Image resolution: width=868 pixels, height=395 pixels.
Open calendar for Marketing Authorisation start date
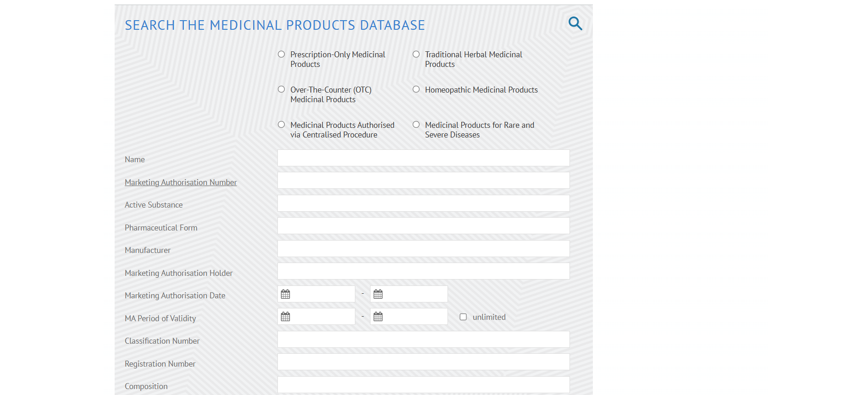[x=286, y=294]
